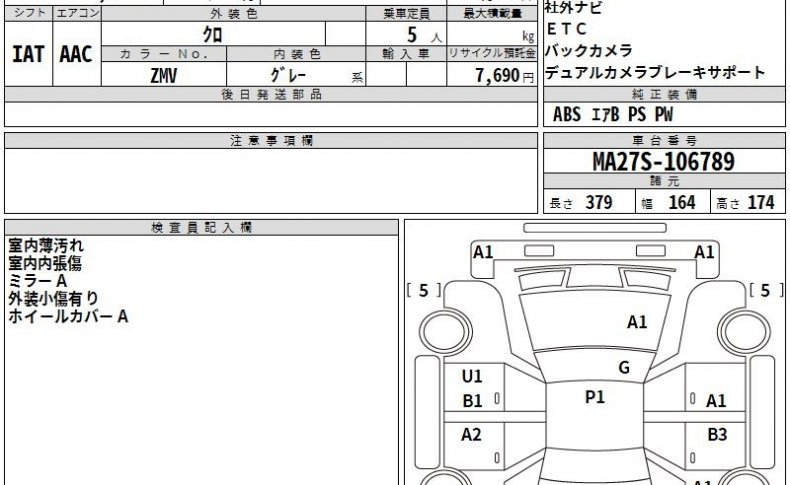Click the 後日発送部品 section header
Screen dimensions: 790x485
coord(271,95)
